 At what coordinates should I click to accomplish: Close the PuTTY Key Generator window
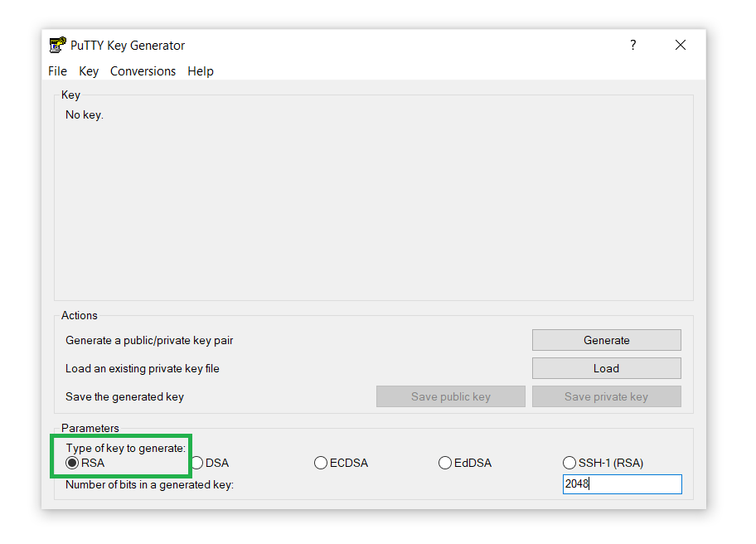point(681,45)
